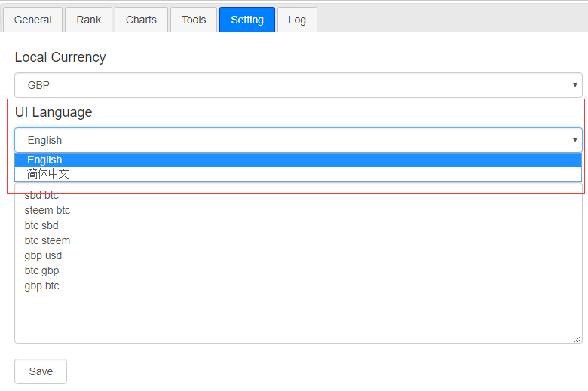This screenshot has width=588, height=391.
Task: Go to the Charts tab
Action: point(141,20)
